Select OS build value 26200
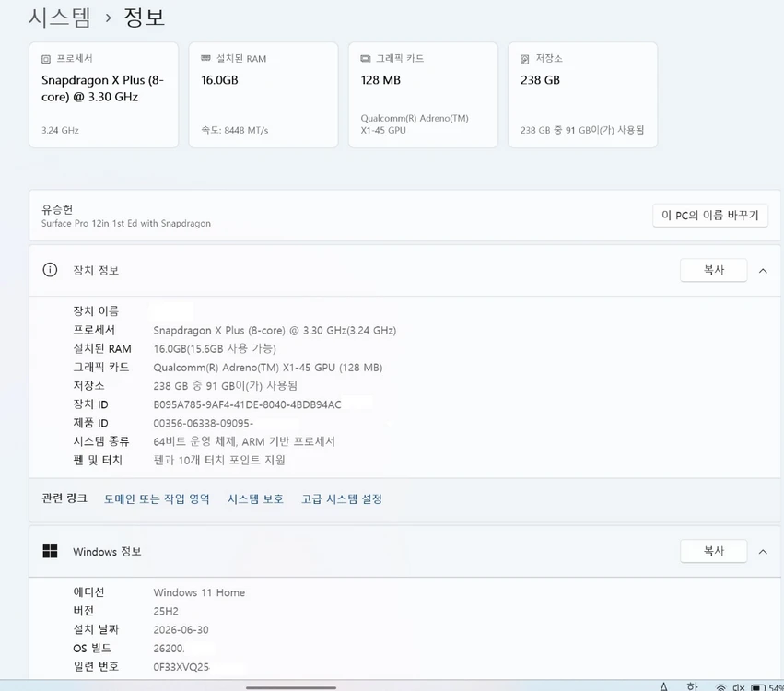784x691 pixels. point(169,648)
